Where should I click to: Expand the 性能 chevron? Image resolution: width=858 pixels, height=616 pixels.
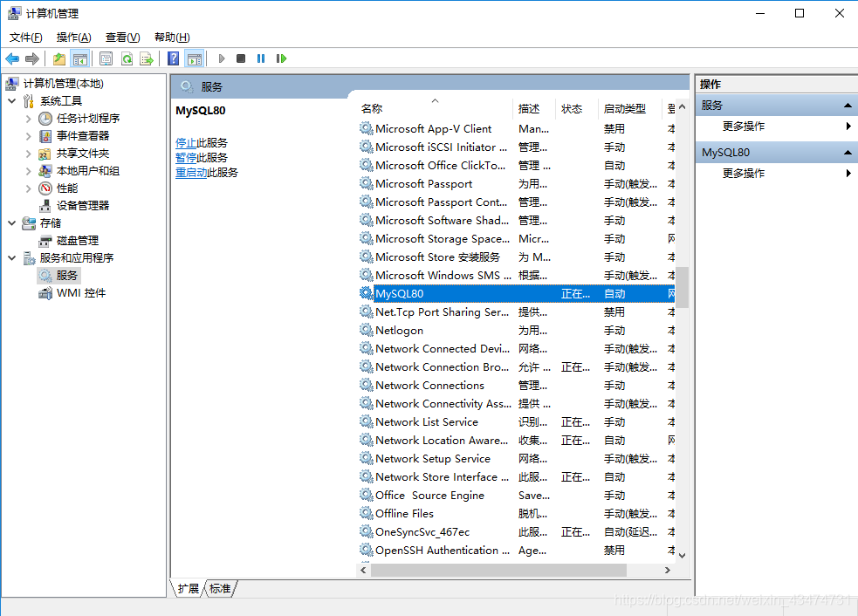click(x=29, y=188)
